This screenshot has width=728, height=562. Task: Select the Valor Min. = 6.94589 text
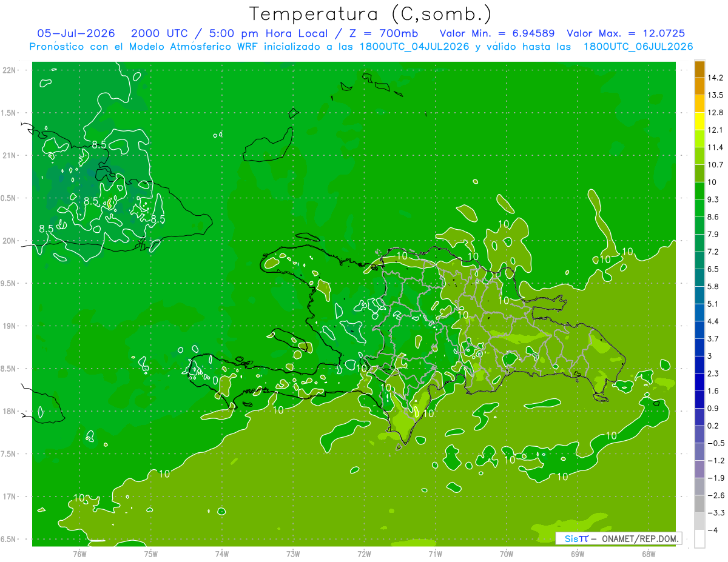(x=497, y=33)
